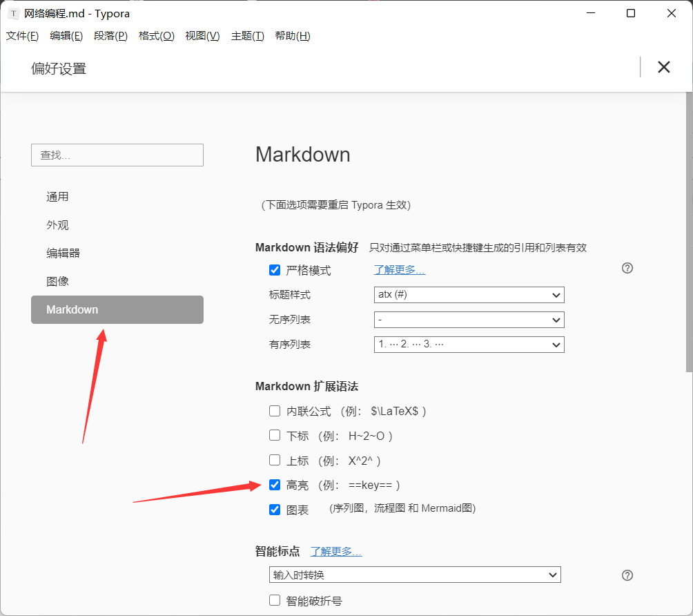Screen dimensions: 693x616
Task: Enable 内联公式 inline math checkbox
Action: (x=275, y=411)
